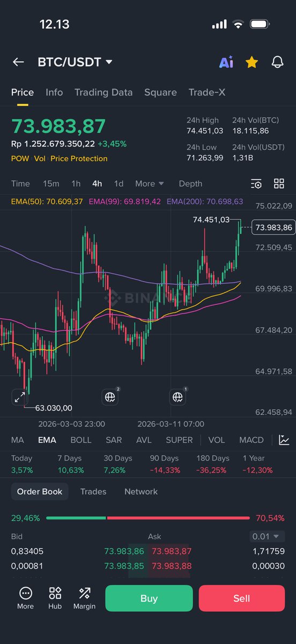296x644 pixels.
Task: Tap the battery status icon
Action: coord(260,24)
